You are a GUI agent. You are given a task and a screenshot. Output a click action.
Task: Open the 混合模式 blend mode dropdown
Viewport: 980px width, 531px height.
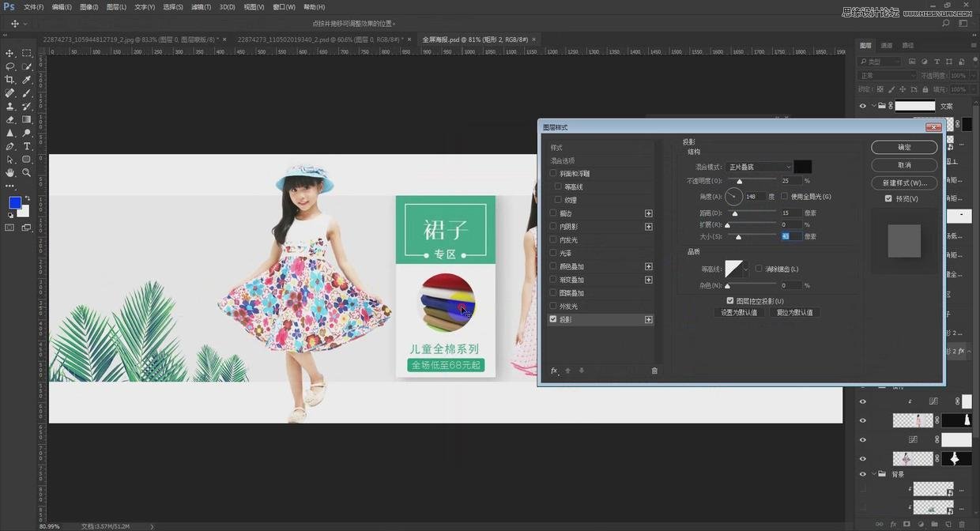click(759, 167)
